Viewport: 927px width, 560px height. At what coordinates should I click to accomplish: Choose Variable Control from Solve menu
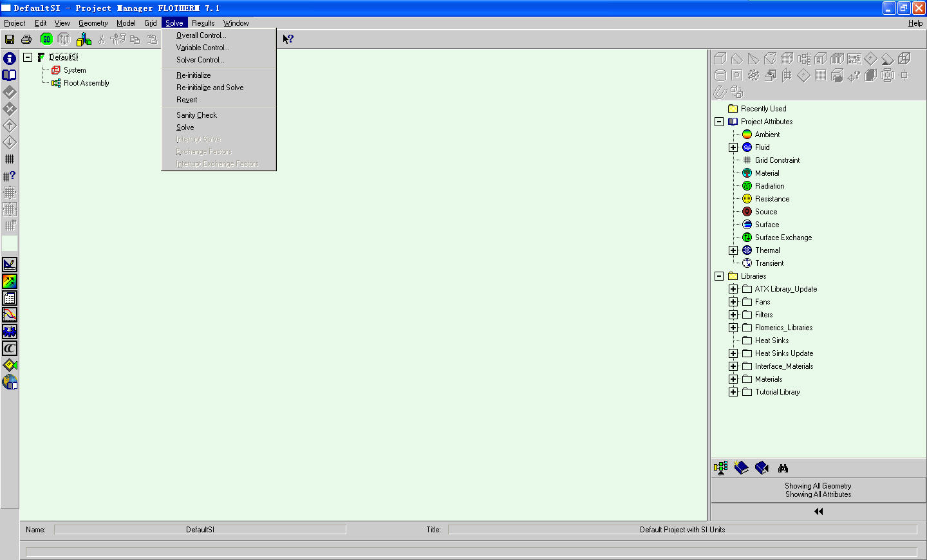(x=219, y=48)
